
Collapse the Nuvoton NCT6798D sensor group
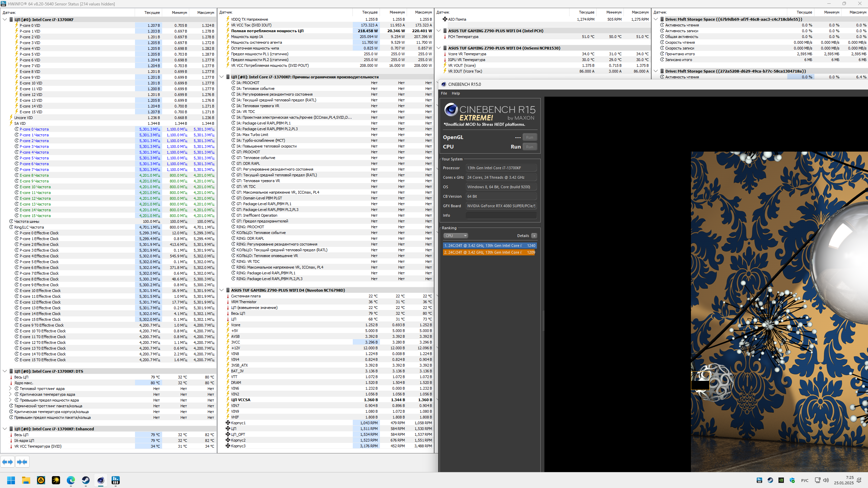[x=221, y=290]
